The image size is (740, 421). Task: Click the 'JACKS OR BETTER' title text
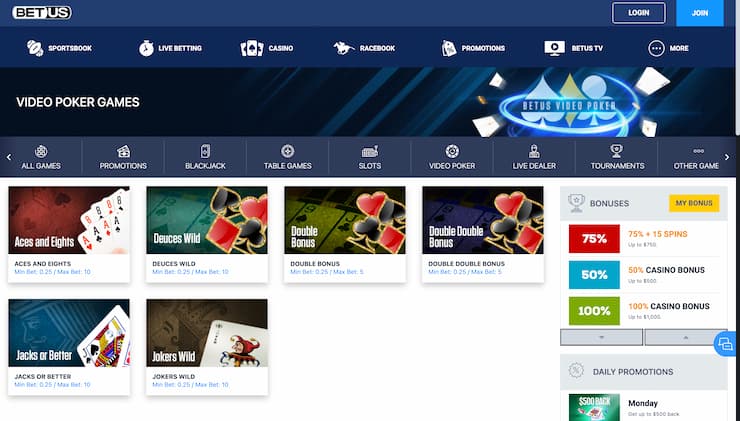[x=42, y=377]
